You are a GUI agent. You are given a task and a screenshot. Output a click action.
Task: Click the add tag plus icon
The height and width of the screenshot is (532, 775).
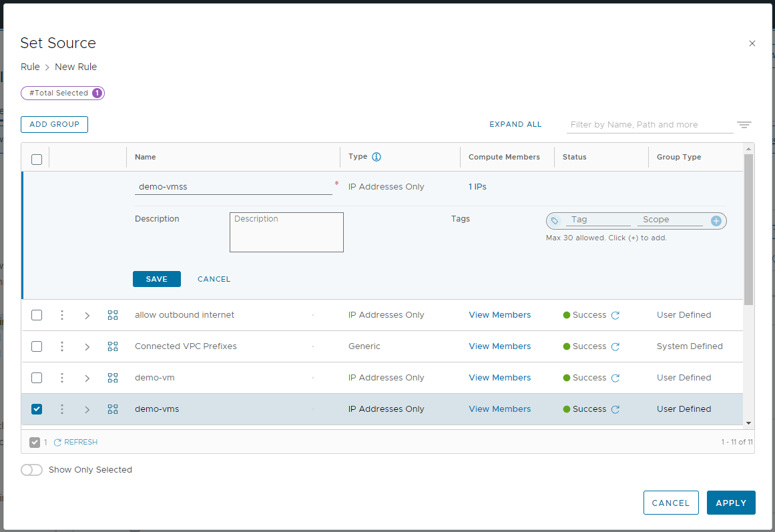[716, 220]
